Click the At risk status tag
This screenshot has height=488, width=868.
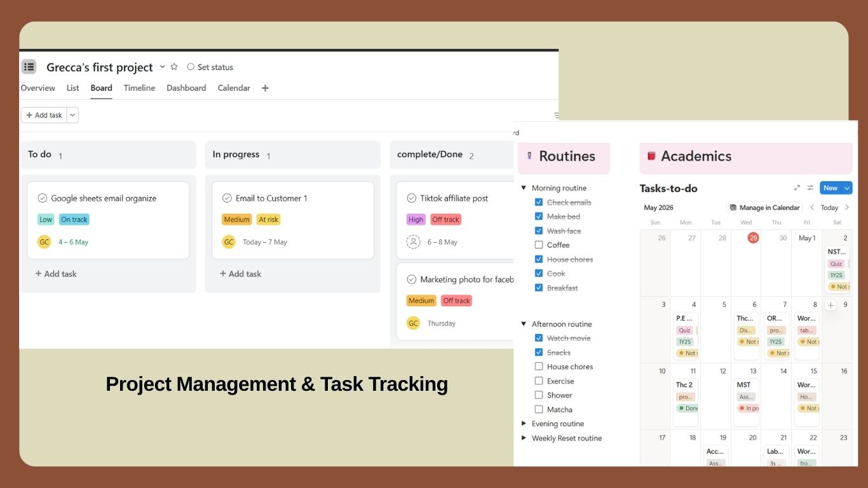(x=268, y=219)
